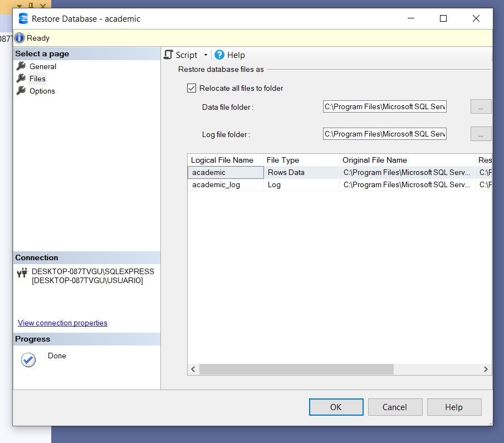Click the Restore As path for academic_log
The width and height of the screenshot is (504, 443).
pos(484,184)
